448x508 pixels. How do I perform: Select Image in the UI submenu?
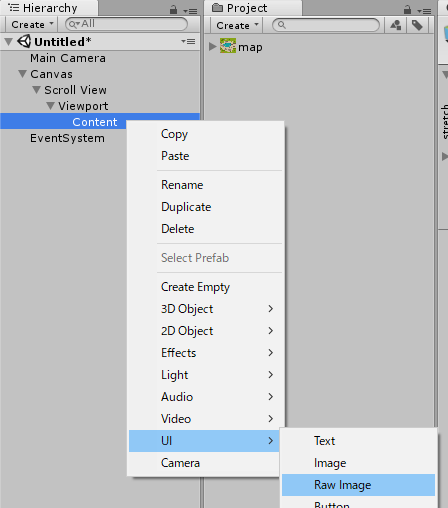(359, 463)
